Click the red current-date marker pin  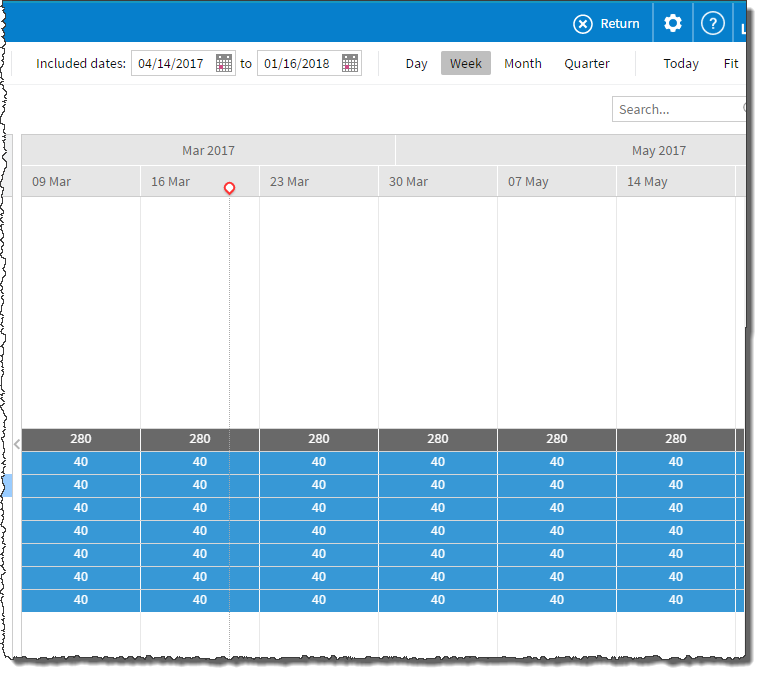coord(229,188)
